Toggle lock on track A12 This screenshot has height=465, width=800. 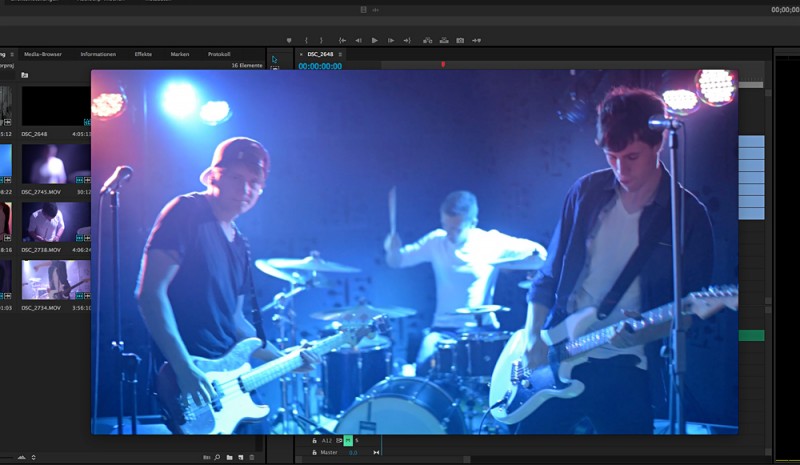314,440
